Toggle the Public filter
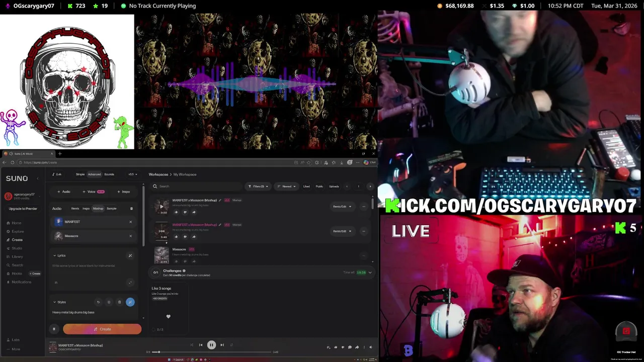This screenshot has height=362, width=644. (x=319, y=187)
